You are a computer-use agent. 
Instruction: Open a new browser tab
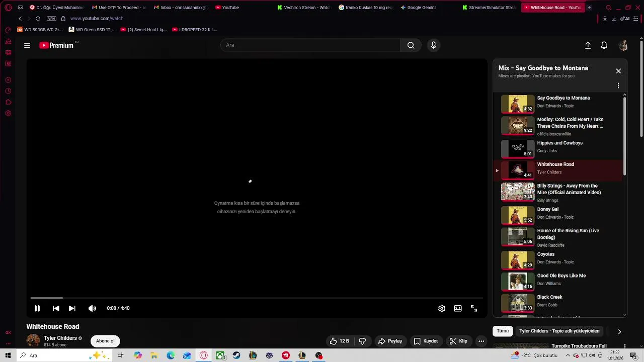coord(589,8)
